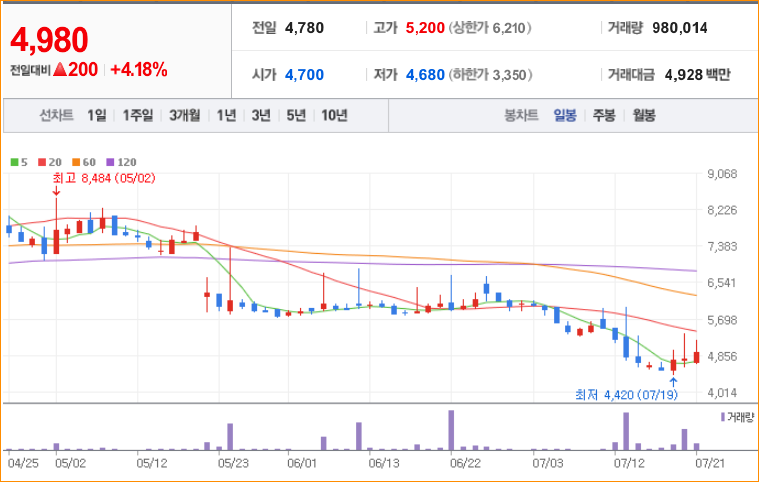Click the current price 4,980

pyautogui.click(x=49, y=40)
